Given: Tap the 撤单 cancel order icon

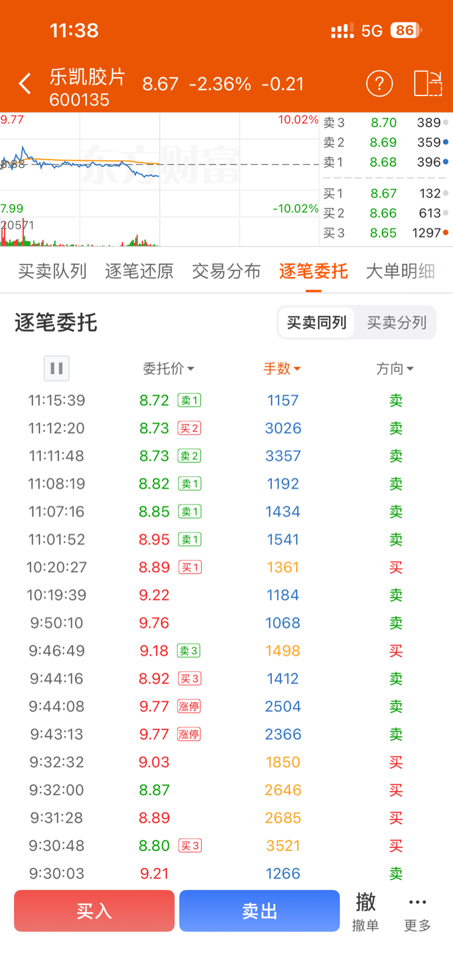Looking at the screenshot, I should pos(366,911).
